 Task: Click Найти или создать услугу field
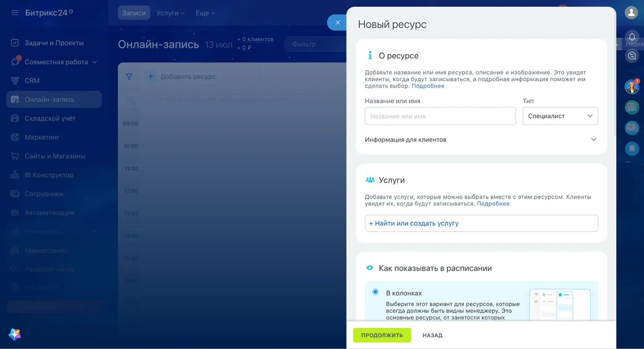pos(481,223)
